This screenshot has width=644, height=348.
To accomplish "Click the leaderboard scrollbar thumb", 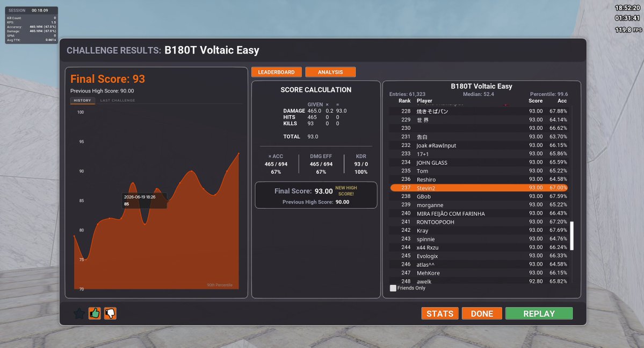I will click(x=571, y=236).
